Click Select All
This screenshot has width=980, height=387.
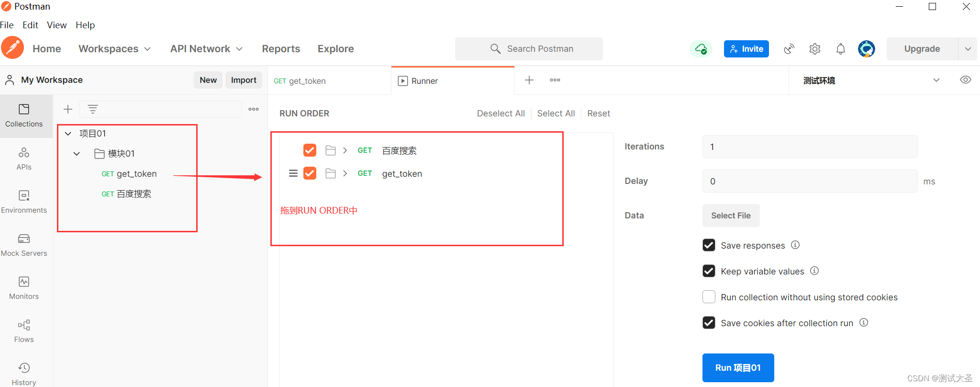[x=556, y=114]
